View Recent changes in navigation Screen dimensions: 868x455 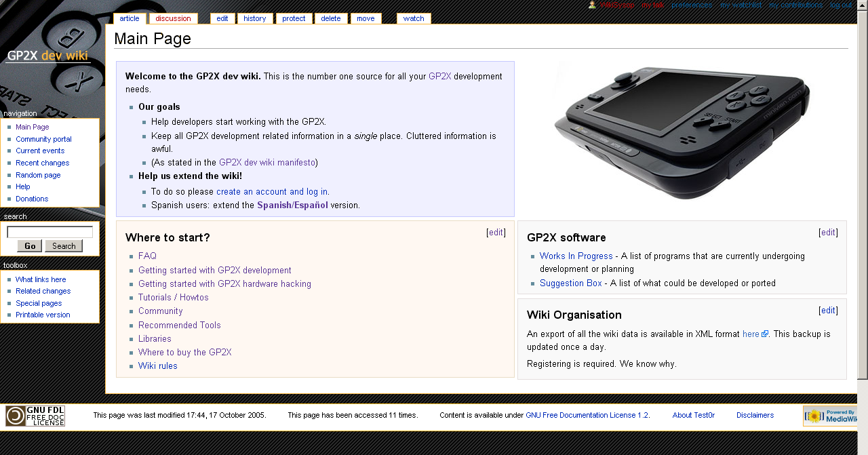pyautogui.click(x=42, y=163)
